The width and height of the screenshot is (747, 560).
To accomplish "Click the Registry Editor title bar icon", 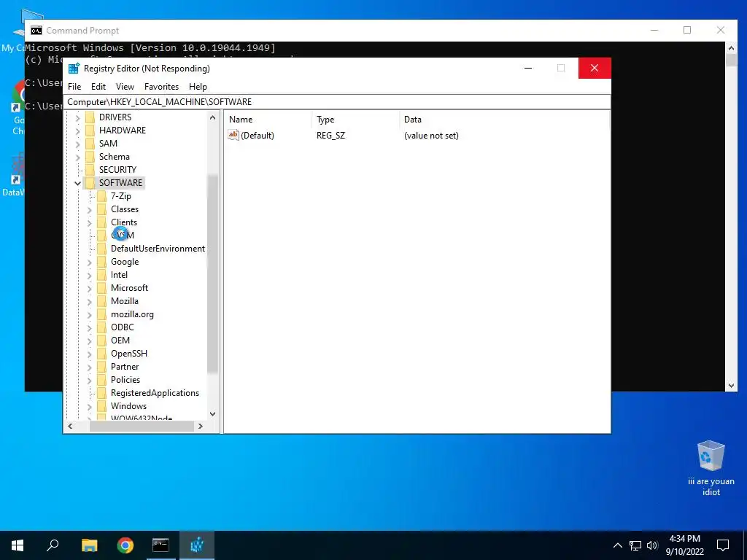I will [x=74, y=69].
